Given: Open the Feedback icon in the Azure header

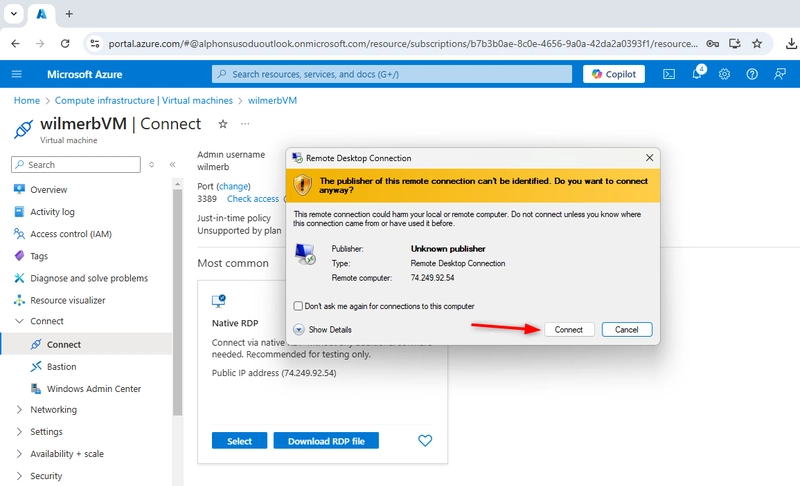Looking at the screenshot, I should click(780, 74).
